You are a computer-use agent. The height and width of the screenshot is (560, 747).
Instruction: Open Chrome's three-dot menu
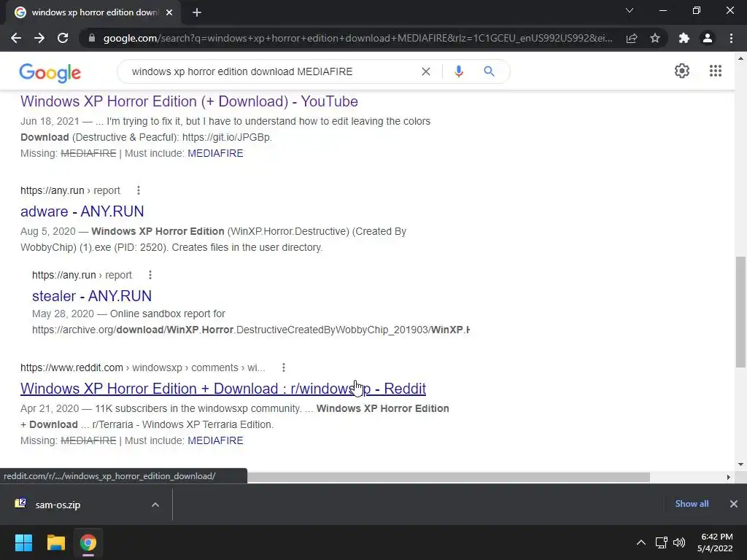731,38
